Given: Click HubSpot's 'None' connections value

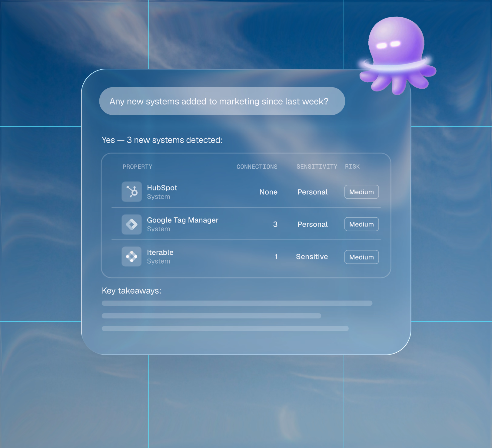Looking at the screenshot, I should 268,192.
